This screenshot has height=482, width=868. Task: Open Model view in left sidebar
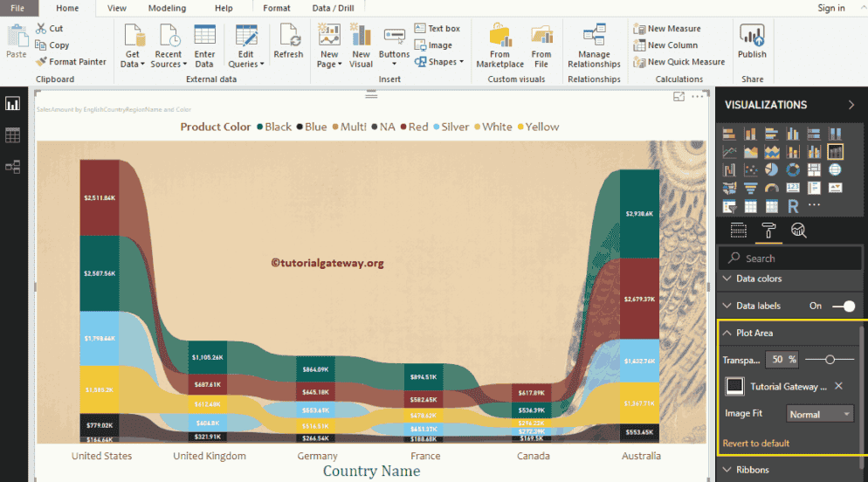point(13,167)
